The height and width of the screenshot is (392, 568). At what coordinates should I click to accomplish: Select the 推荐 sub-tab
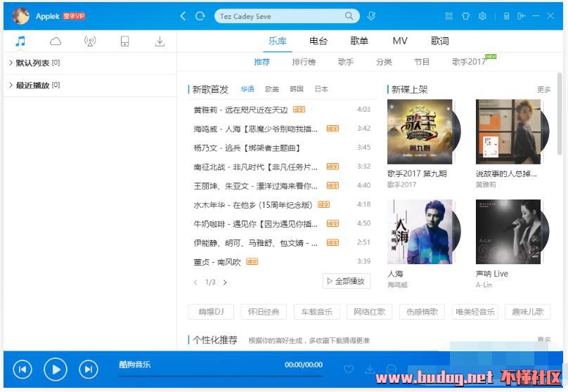point(262,62)
